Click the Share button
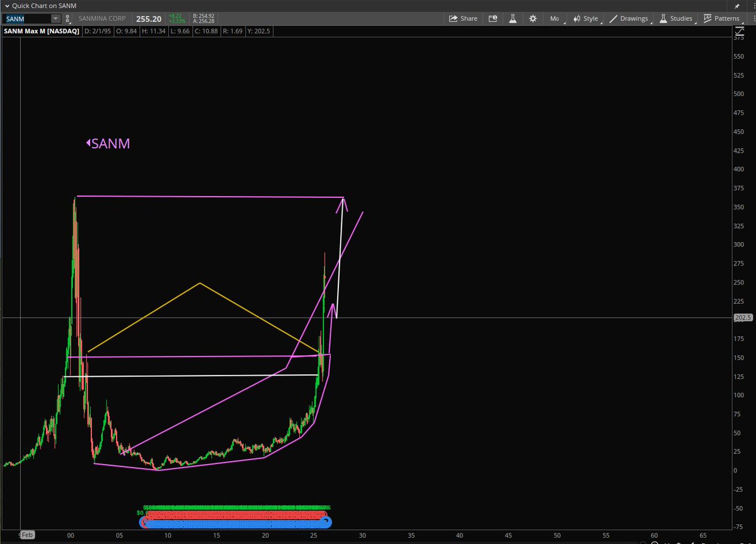 [x=463, y=18]
